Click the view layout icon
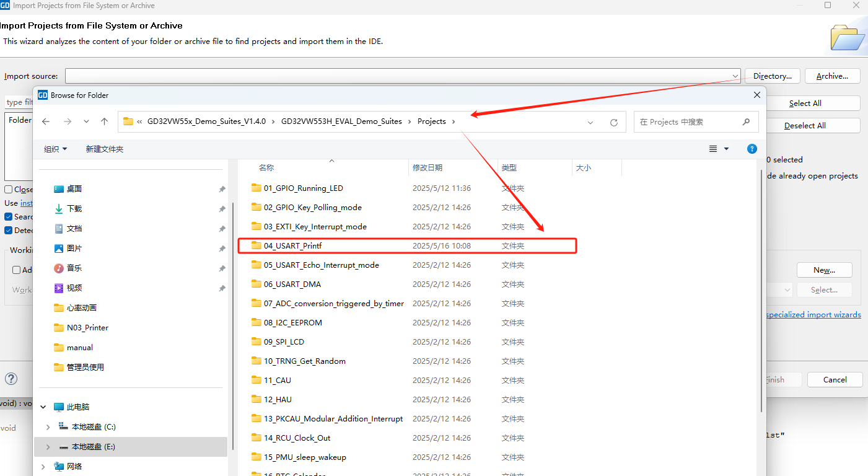This screenshot has height=476, width=868. coord(714,149)
